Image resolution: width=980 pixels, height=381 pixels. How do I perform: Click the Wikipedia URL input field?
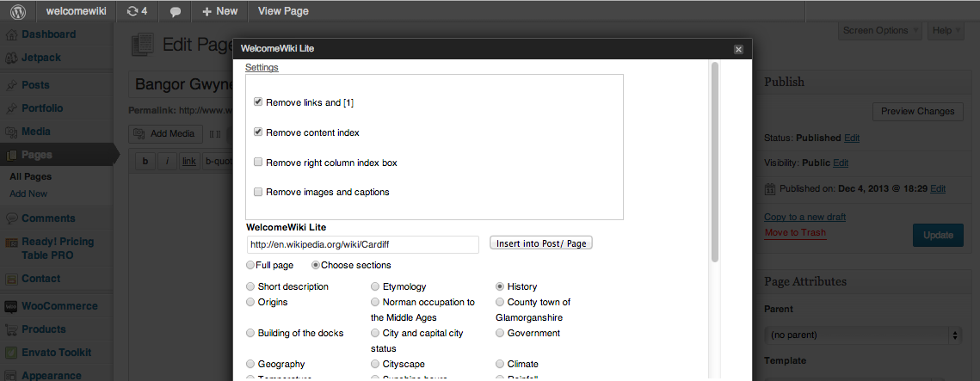pyautogui.click(x=363, y=244)
